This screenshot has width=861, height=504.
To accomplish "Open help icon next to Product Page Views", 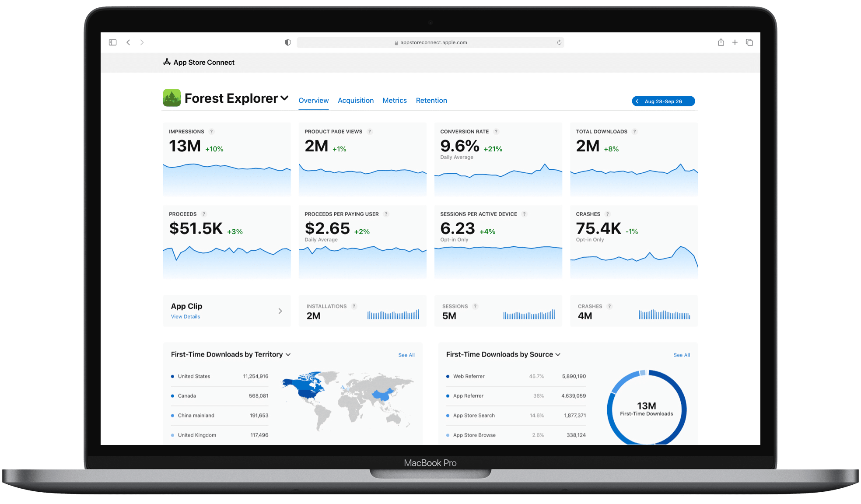I will click(370, 132).
